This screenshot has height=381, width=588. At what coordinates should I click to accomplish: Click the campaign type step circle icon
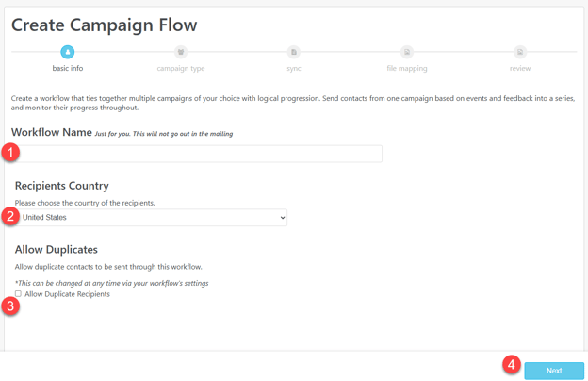[181, 52]
